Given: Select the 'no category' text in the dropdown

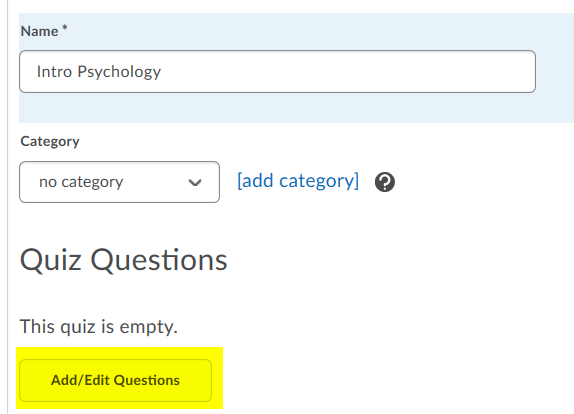Looking at the screenshot, I should click(81, 182).
